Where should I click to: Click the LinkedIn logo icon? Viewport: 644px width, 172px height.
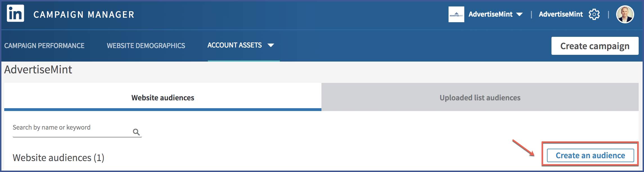(15, 13)
